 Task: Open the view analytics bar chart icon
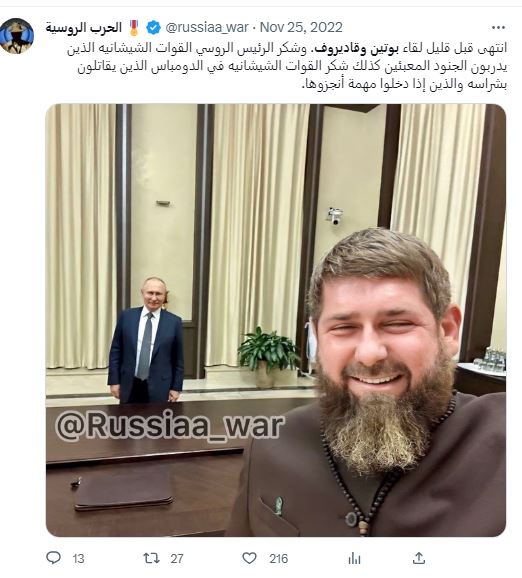point(354,558)
